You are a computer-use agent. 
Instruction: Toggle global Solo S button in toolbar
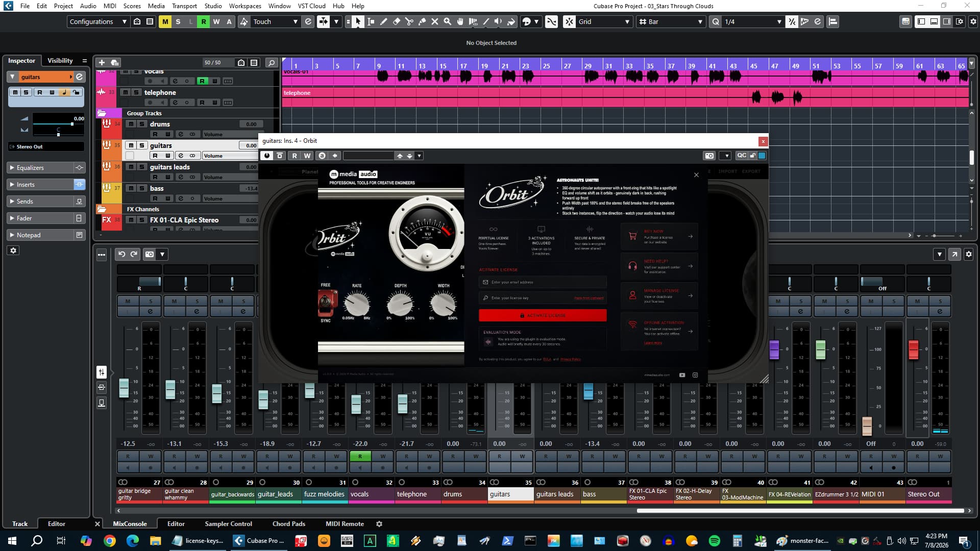point(178,21)
